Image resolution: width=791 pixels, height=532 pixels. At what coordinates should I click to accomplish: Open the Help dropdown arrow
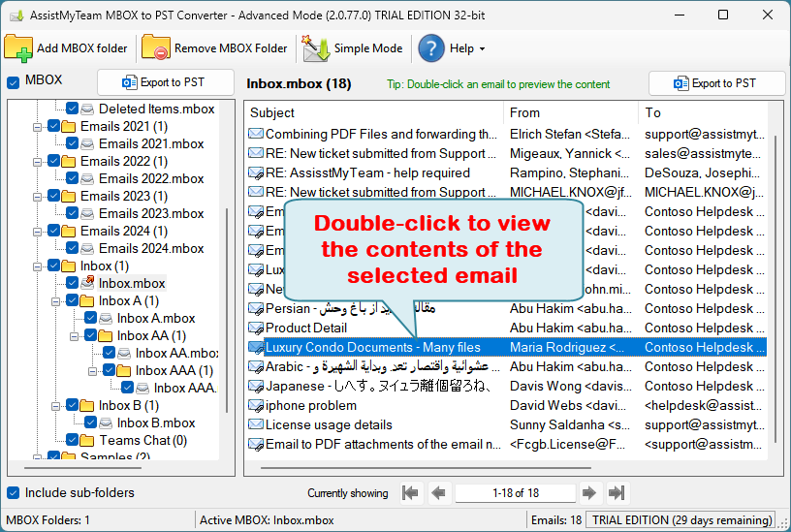[x=483, y=48]
